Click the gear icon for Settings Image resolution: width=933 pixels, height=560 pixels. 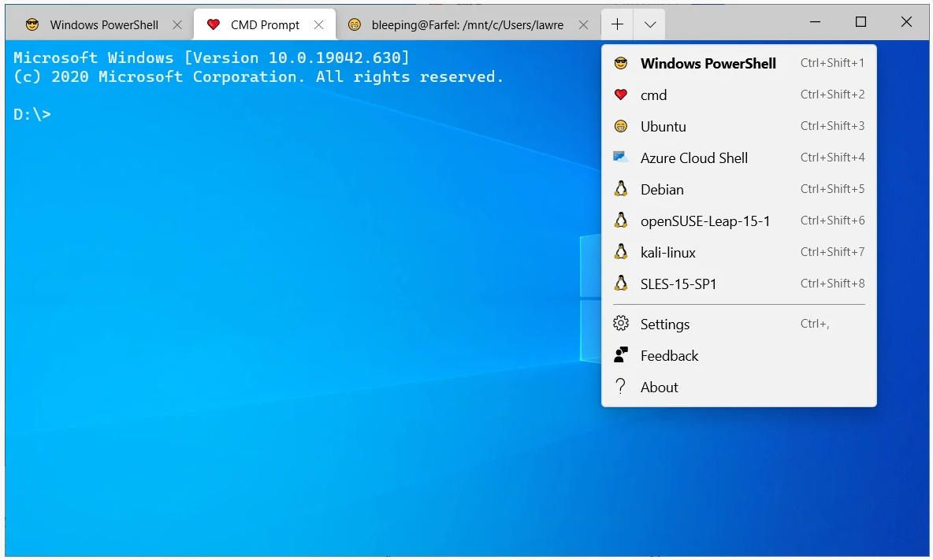[621, 324]
